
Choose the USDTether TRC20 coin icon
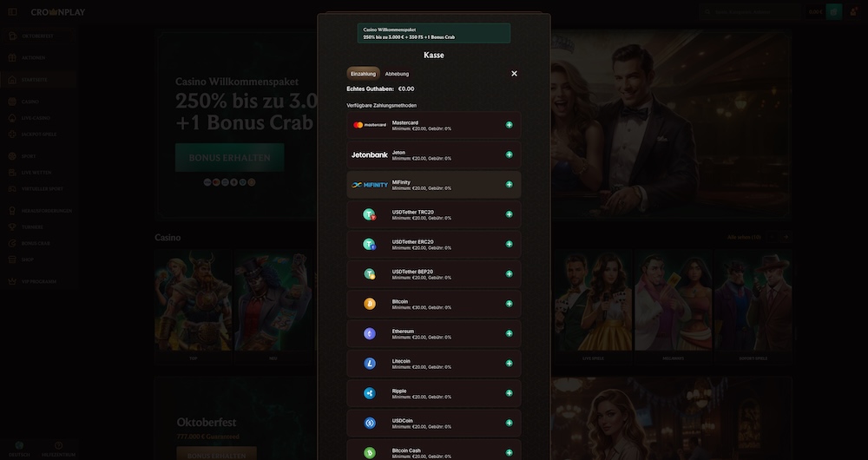point(369,214)
